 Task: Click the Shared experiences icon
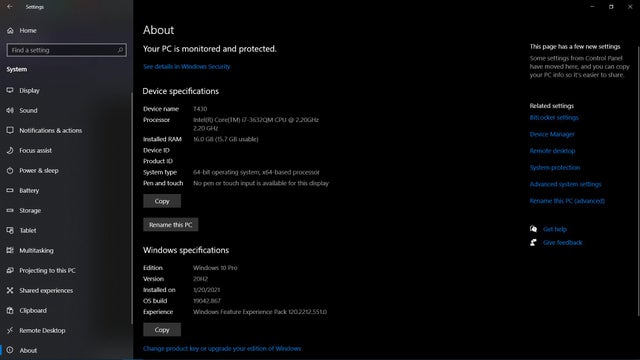(10, 290)
